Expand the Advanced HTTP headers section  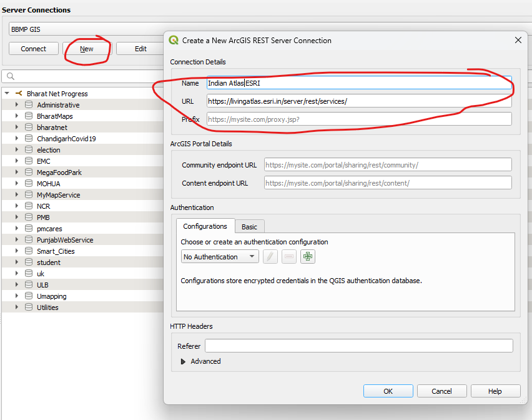184,361
